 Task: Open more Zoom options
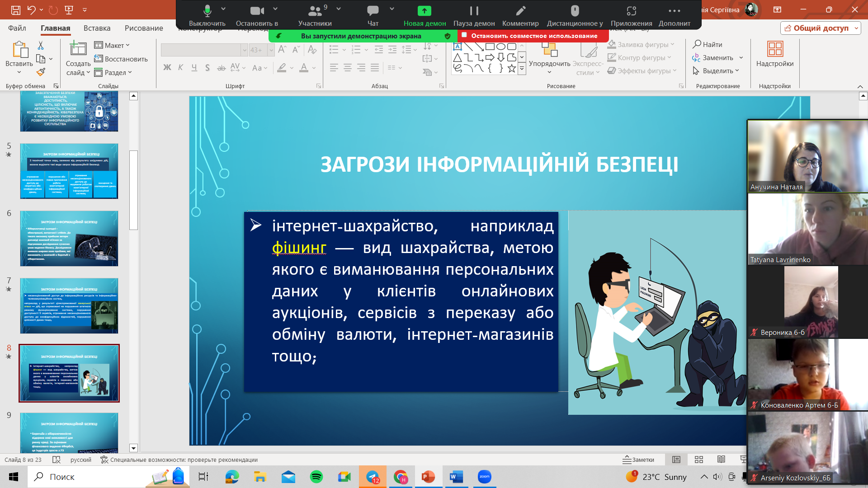[674, 15]
